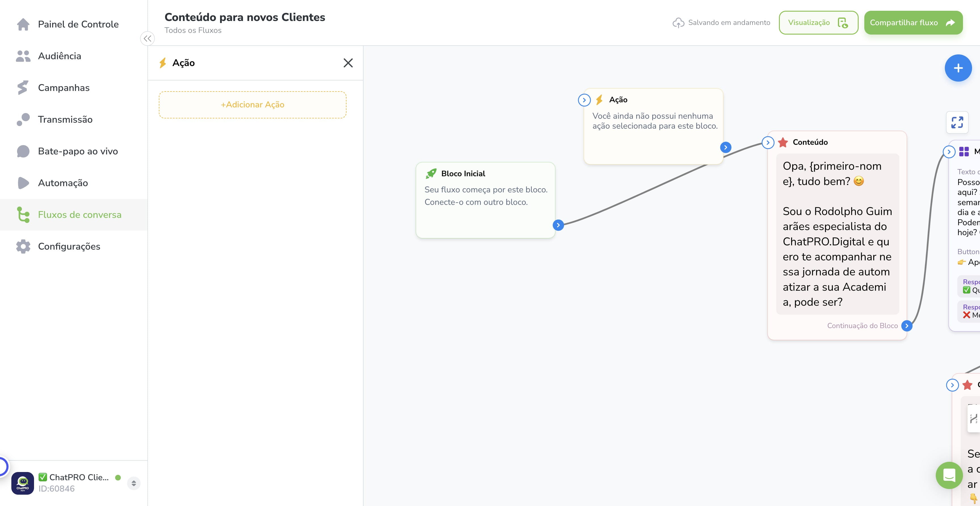This screenshot has height=506, width=980.
Task: Collapse the sidebar with double-chevron button
Action: click(x=148, y=39)
